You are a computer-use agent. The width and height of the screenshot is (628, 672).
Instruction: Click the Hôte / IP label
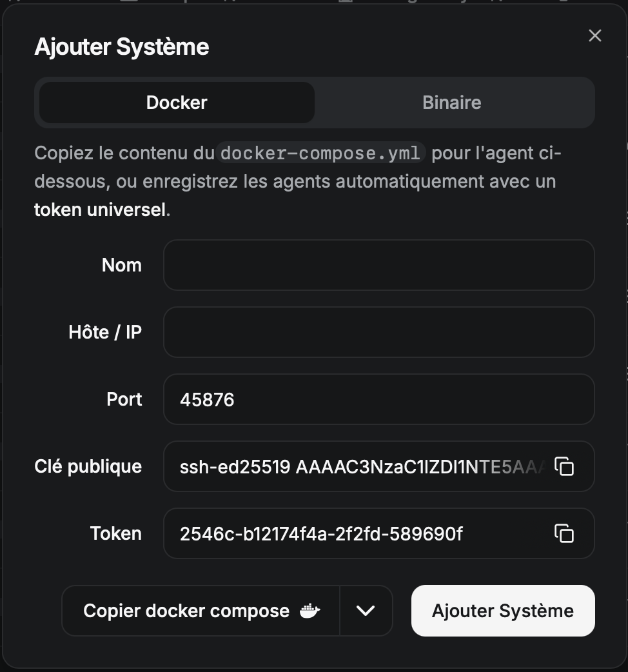[x=105, y=332]
